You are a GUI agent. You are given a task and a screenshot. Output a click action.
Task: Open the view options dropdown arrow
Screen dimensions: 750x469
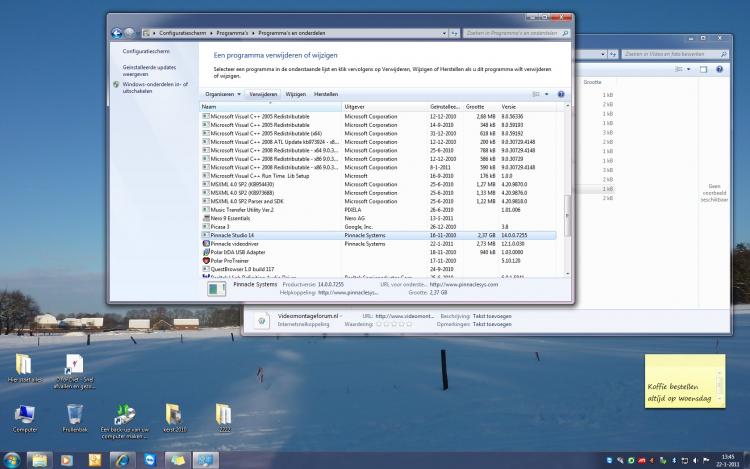coord(547,94)
